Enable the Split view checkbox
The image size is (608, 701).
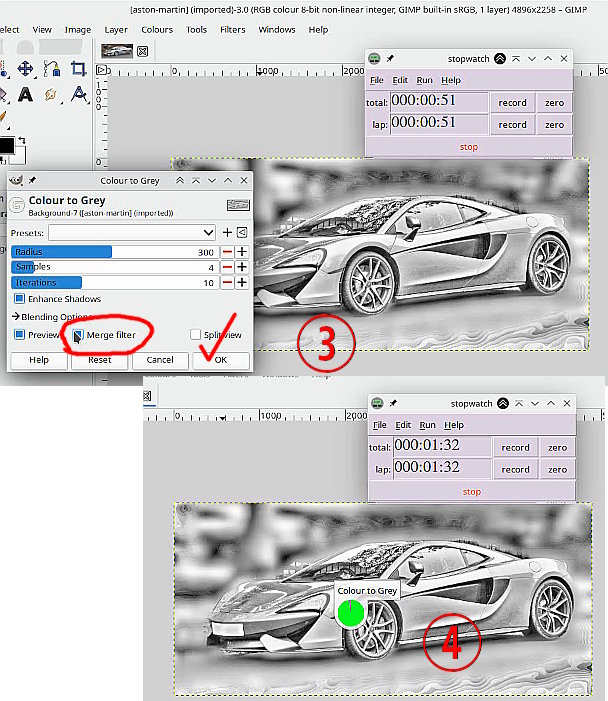(x=195, y=334)
